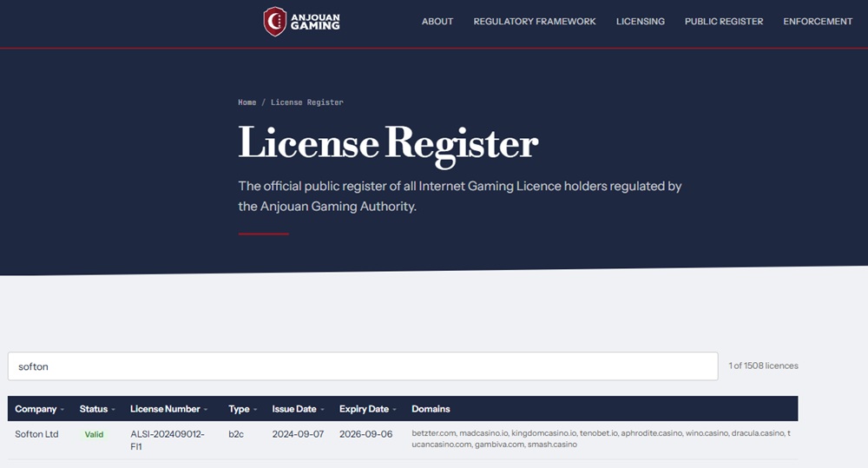Click the License Register breadcrumb
This screenshot has width=868, height=468.
click(x=306, y=102)
